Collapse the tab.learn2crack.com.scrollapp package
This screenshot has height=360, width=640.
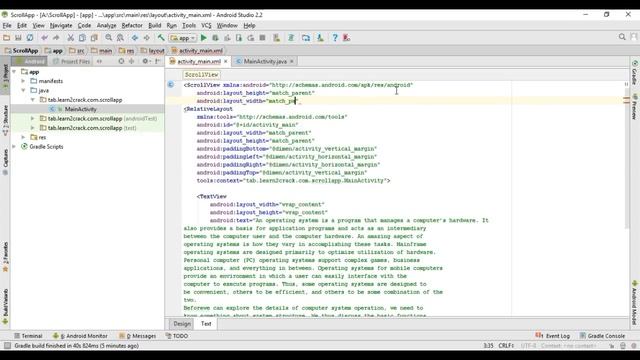[33, 100]
